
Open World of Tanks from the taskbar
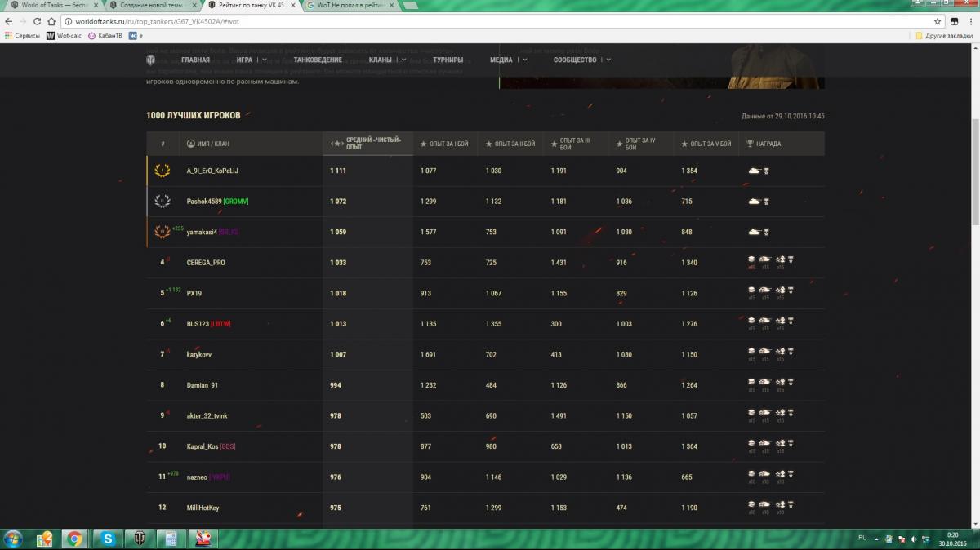140,539
